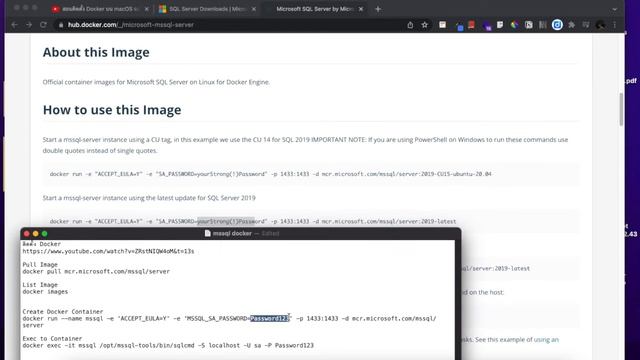Close the SQL Server Downloads tab
640x360 pixels.
click(254, 9)
